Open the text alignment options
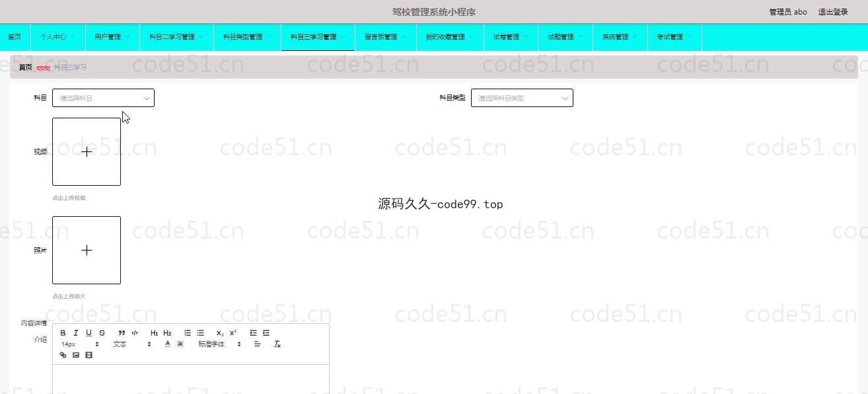Screen dimensions: 868x394 click(x=258, y=344)
